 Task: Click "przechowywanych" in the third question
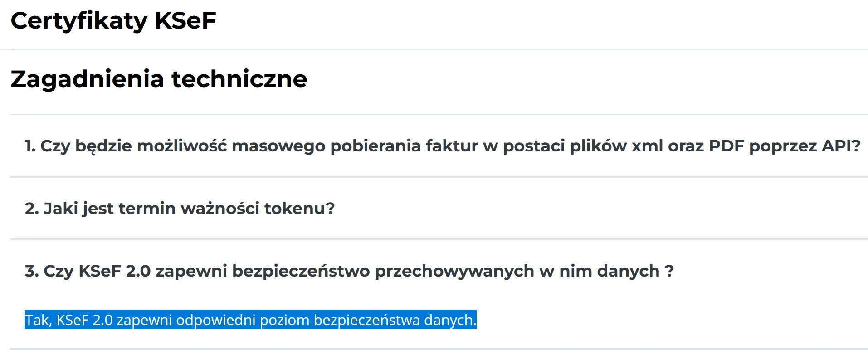454,271
